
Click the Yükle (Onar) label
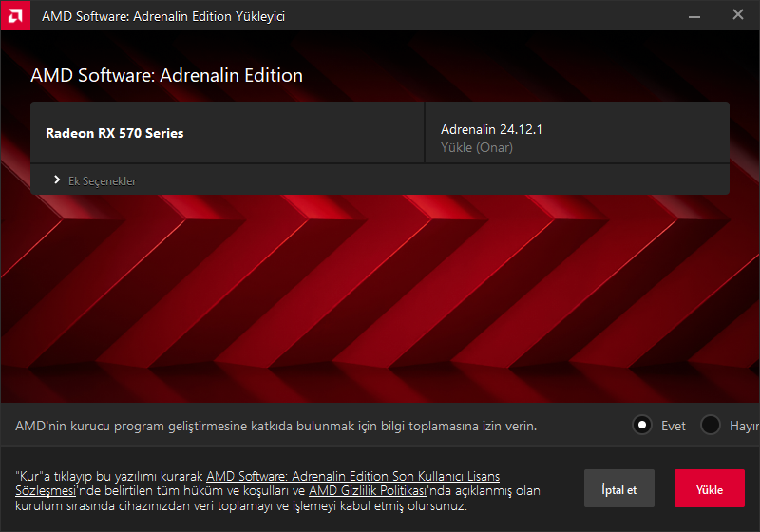point(477,148)
